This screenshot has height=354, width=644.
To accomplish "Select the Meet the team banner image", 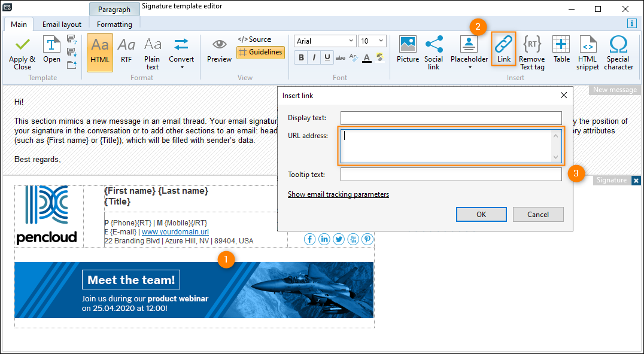I will coord(194,290).
